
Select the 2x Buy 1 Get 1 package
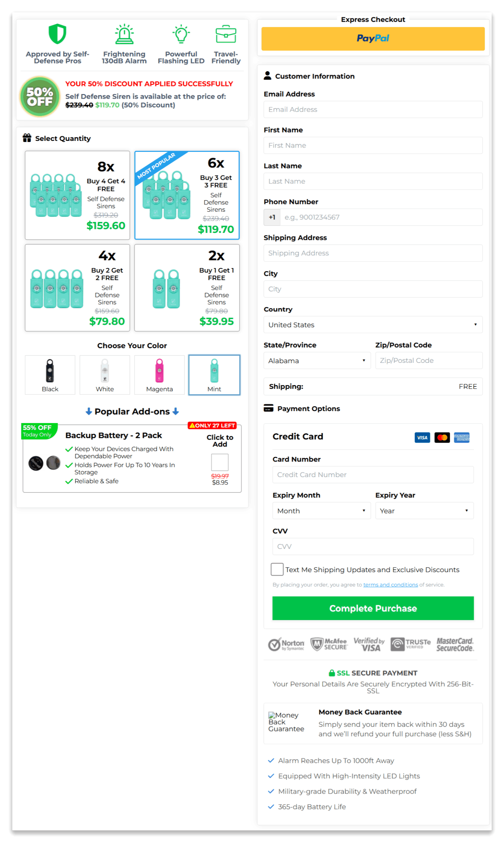tap(187, 287)
